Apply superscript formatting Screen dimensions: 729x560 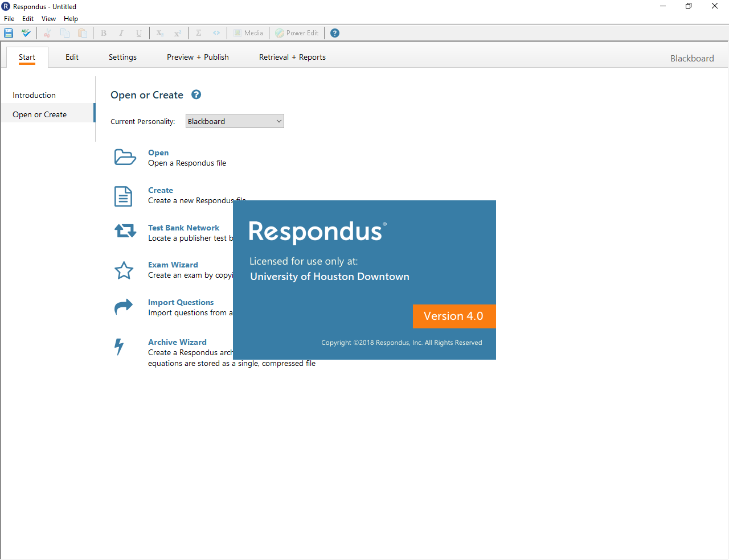[178, 33]
